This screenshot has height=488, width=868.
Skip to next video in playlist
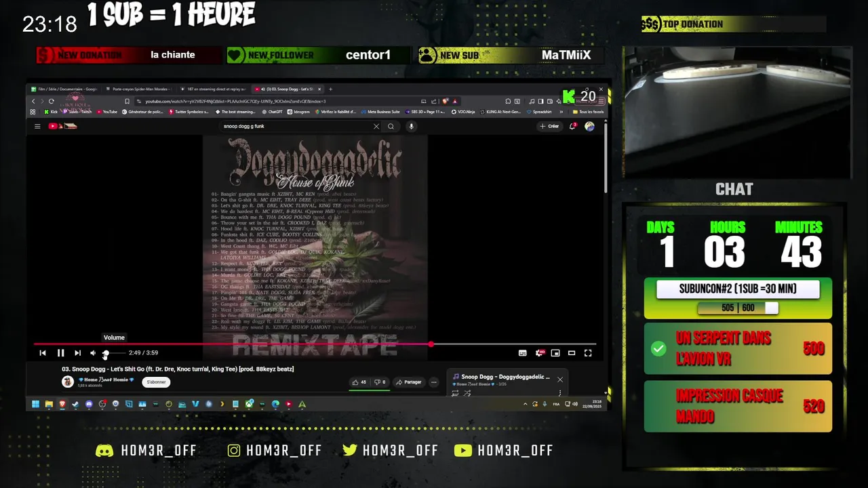click(x=77, y=352)
